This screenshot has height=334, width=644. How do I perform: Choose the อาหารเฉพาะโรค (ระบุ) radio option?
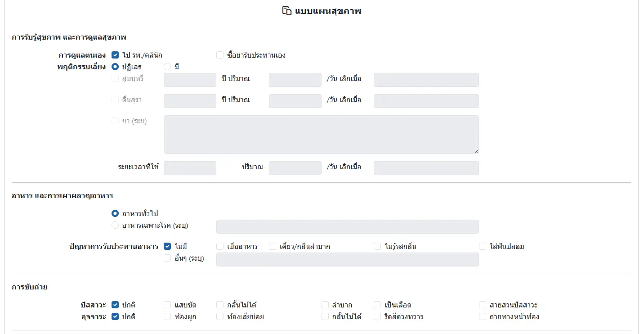point(115,225)
